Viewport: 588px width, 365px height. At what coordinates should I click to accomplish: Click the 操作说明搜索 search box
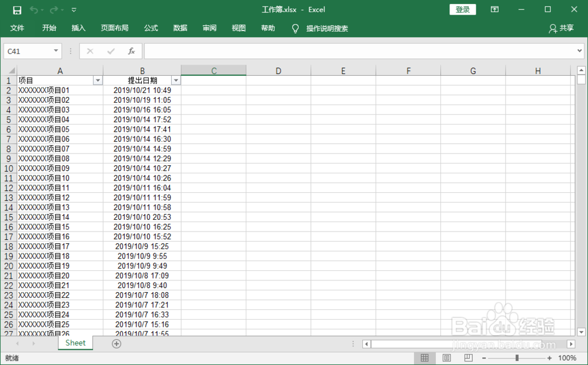(327, 28)
